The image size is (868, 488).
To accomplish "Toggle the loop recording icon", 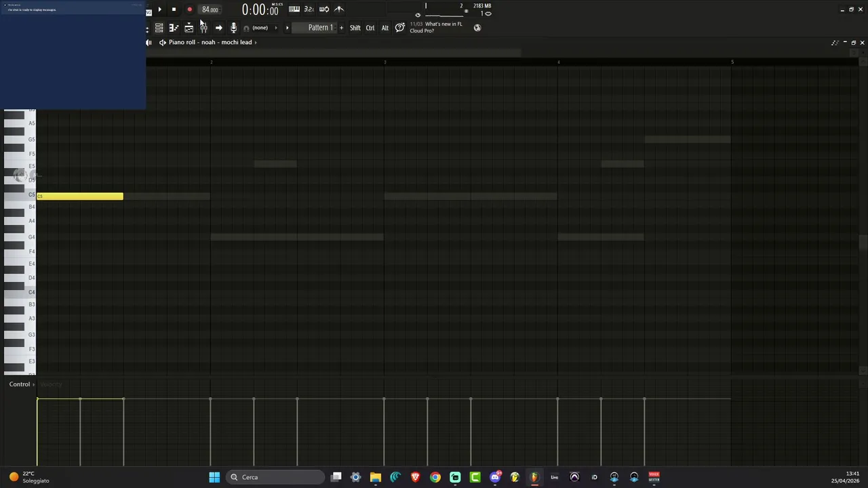I will [324, 9].
